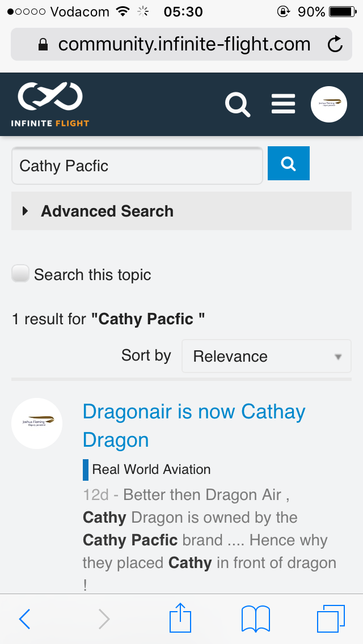Tap the result author's avatar thumbnail
The height and width of the screenshot is (644, 363).
click(37, 423)
